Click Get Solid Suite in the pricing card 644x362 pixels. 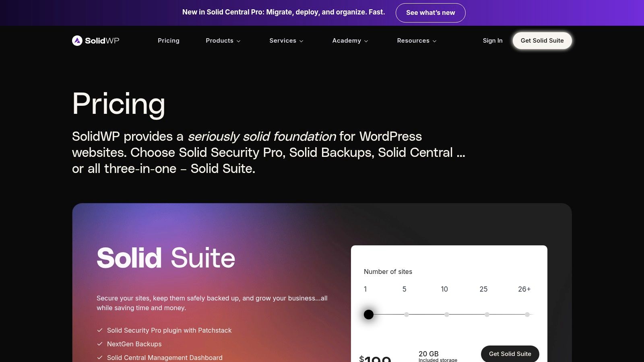(x=510, y=354)
